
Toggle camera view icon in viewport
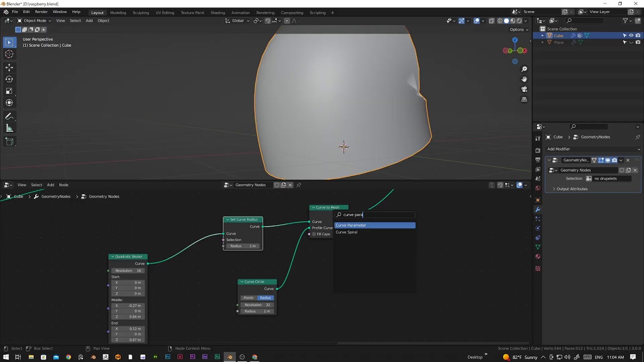(524, 89)
